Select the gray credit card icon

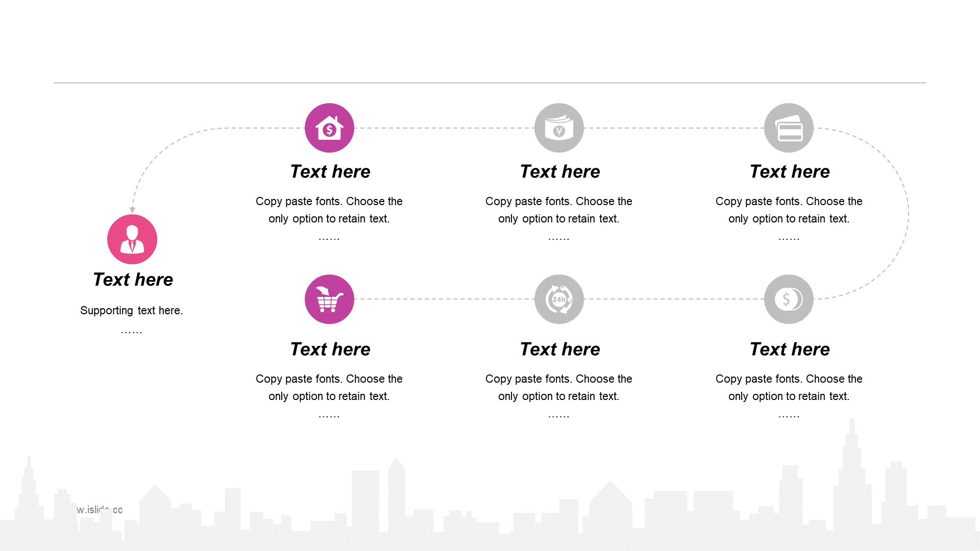789,128
